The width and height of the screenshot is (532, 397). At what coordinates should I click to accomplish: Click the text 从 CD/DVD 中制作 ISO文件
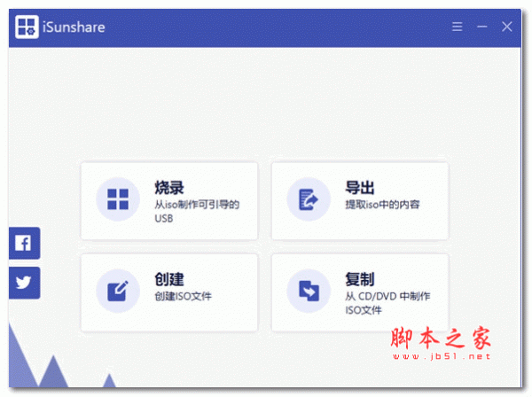point(387,303)
